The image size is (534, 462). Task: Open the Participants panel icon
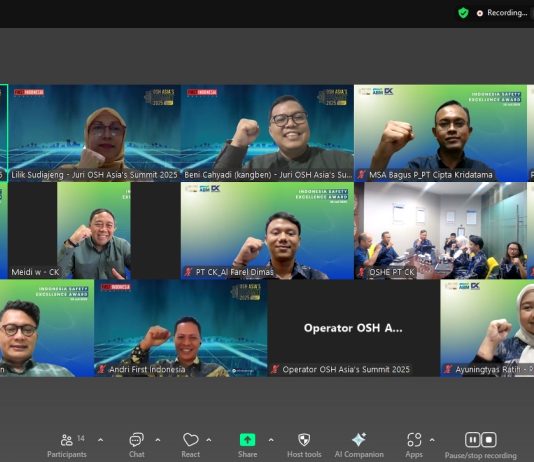point(66,440)
